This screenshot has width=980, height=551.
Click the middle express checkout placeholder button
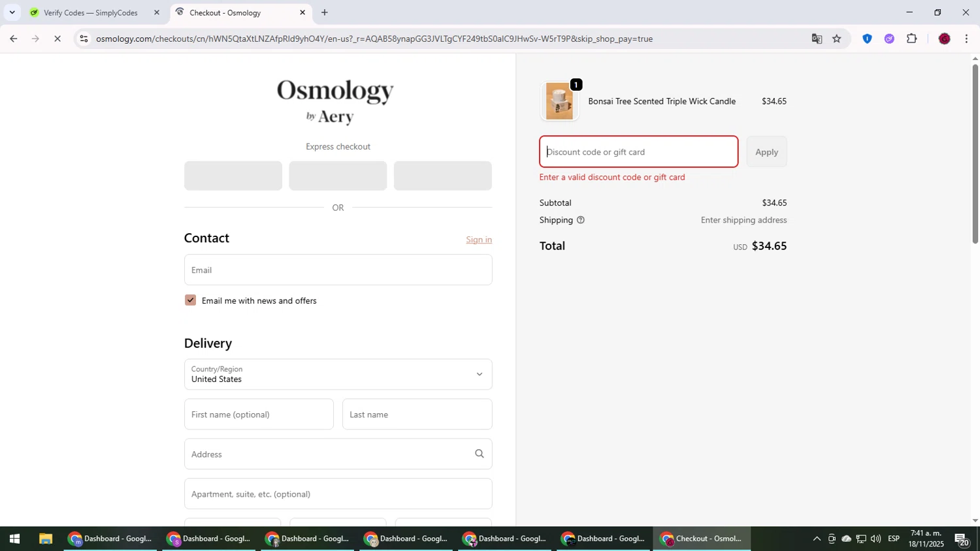[338, 176]
